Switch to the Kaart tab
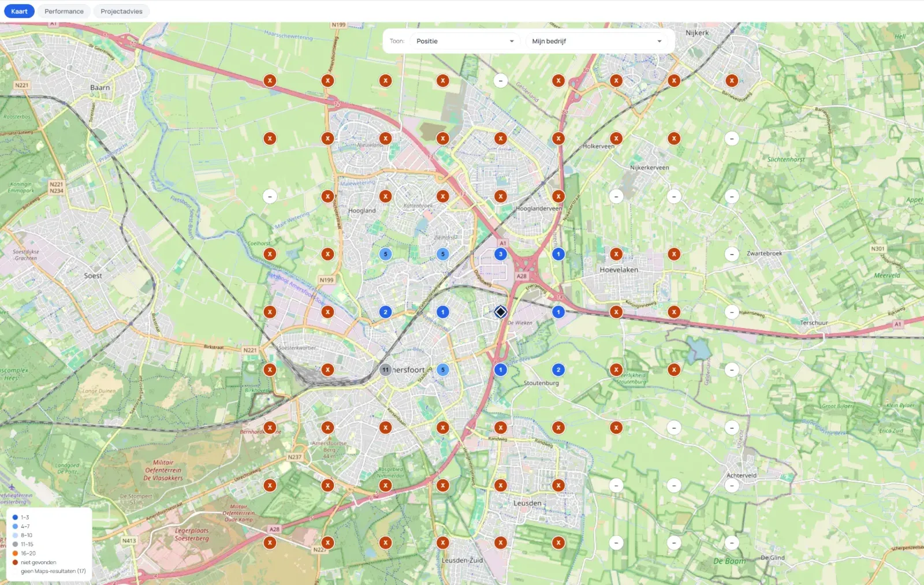The height and width of the screenshot is (585, 924). pos(19,11)
